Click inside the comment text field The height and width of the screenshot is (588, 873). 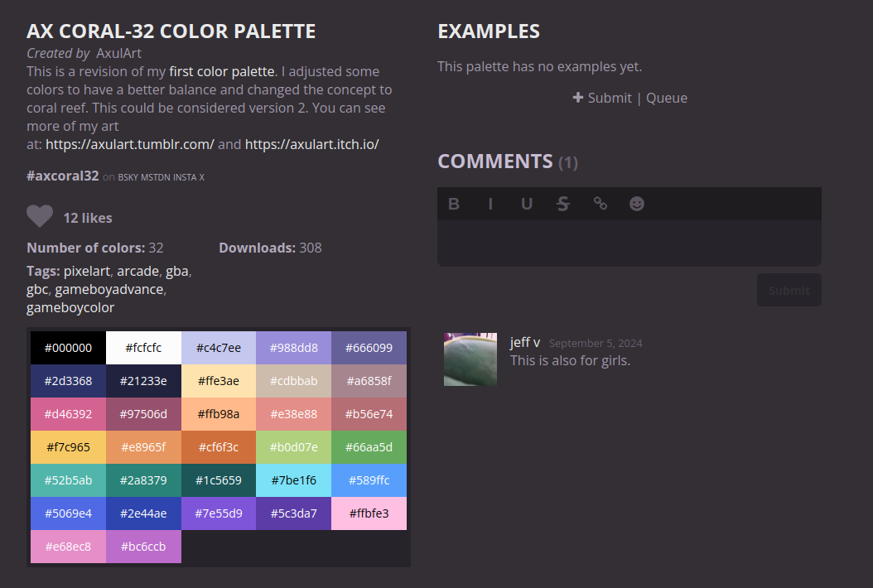click(x=629, y=243)
